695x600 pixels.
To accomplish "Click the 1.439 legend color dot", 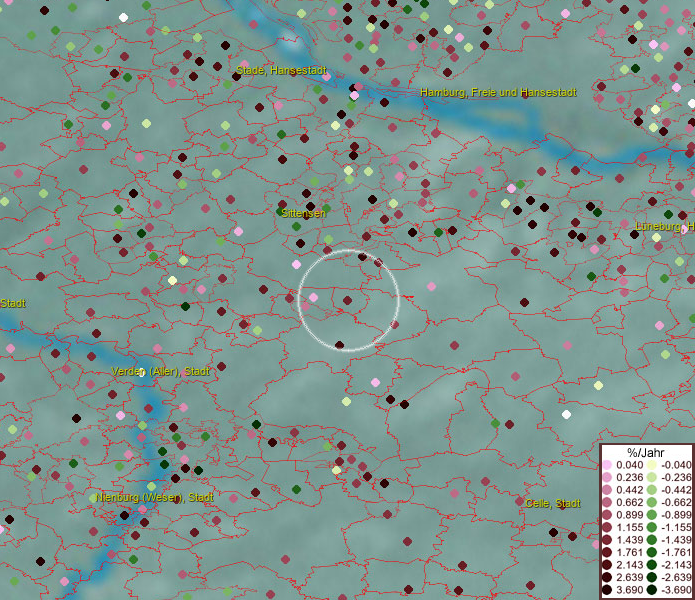I will coord(607,540).
